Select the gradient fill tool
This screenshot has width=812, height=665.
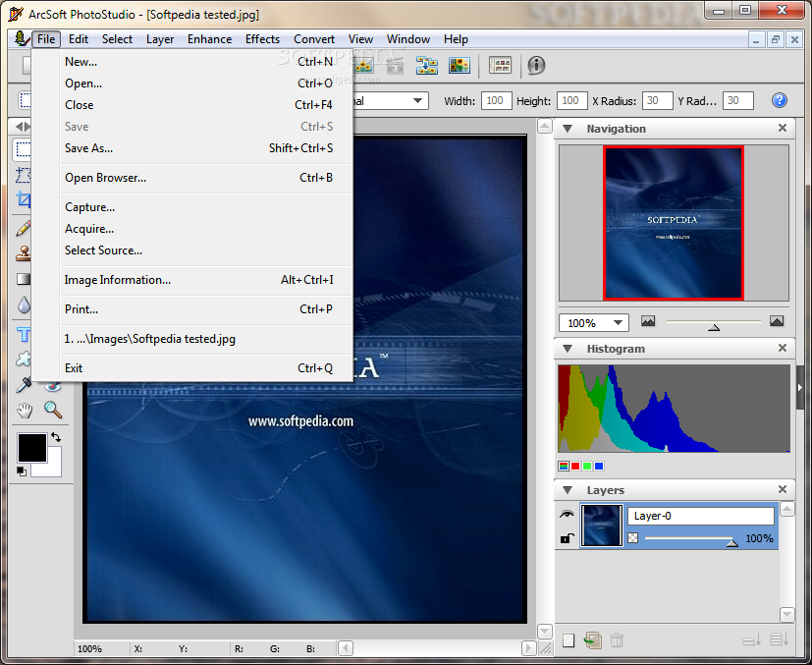point(23,279)
